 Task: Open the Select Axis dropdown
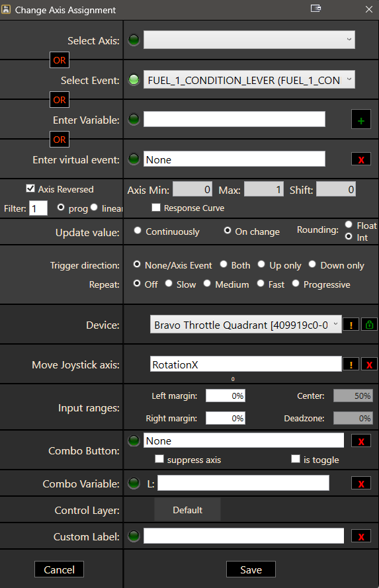coord(249,40)
